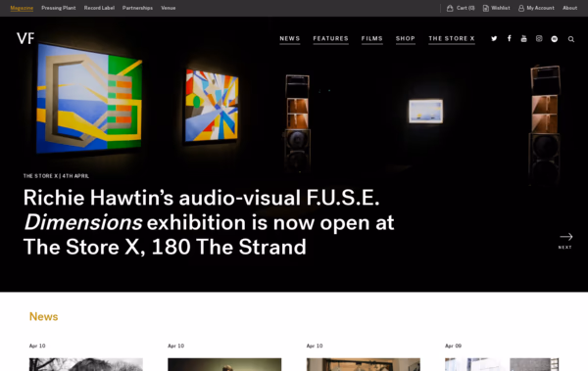Open the Instagram social icon

(539, 38)
